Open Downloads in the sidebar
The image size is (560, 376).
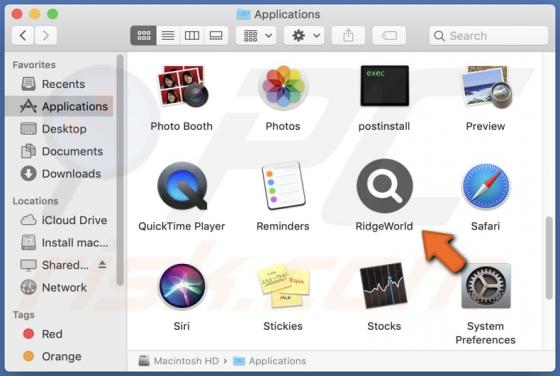coord(60,174)
